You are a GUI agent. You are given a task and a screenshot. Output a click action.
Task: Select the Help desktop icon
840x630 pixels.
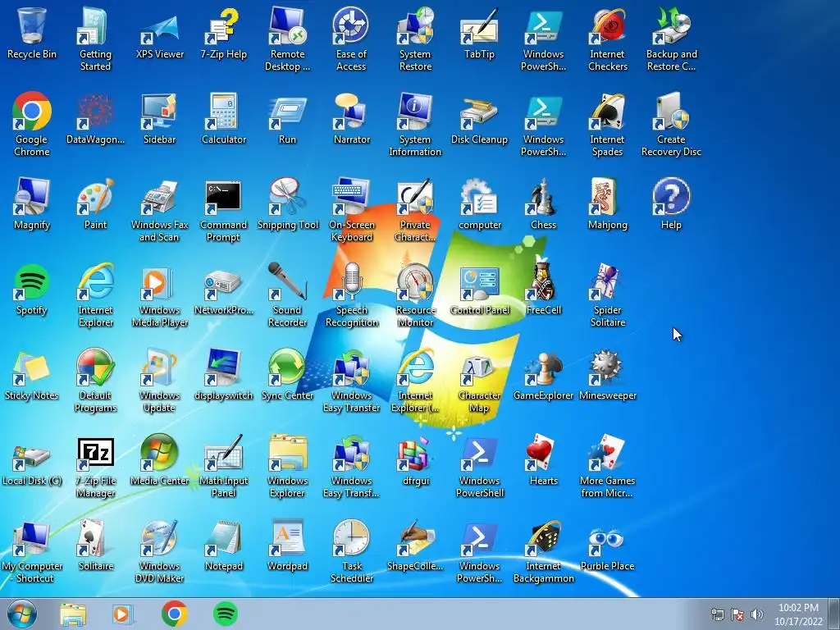tap(671, 203)
